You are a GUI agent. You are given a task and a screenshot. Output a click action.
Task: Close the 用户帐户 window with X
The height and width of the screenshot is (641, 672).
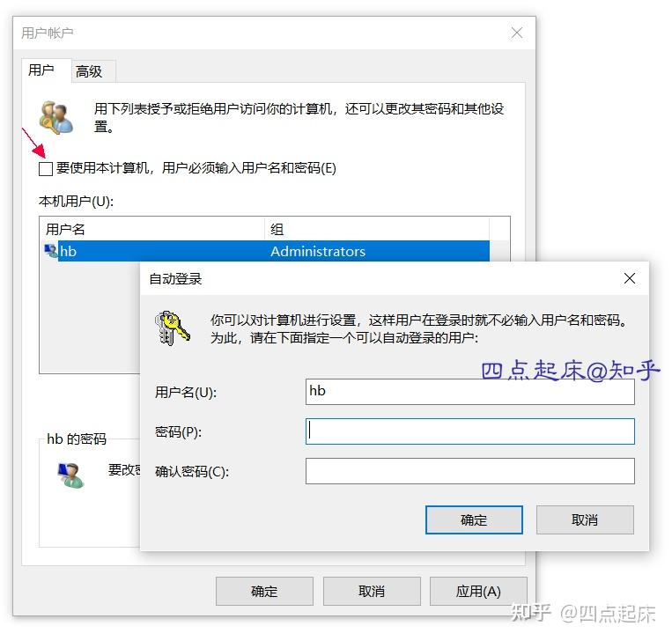[x=516, y=33]
